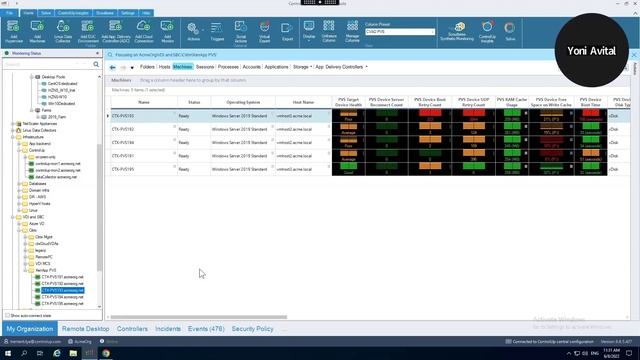Viewport: 640px width, 360px height.
Task: Click the Unfreeze Column icon
Action: (x=329, y=31)
